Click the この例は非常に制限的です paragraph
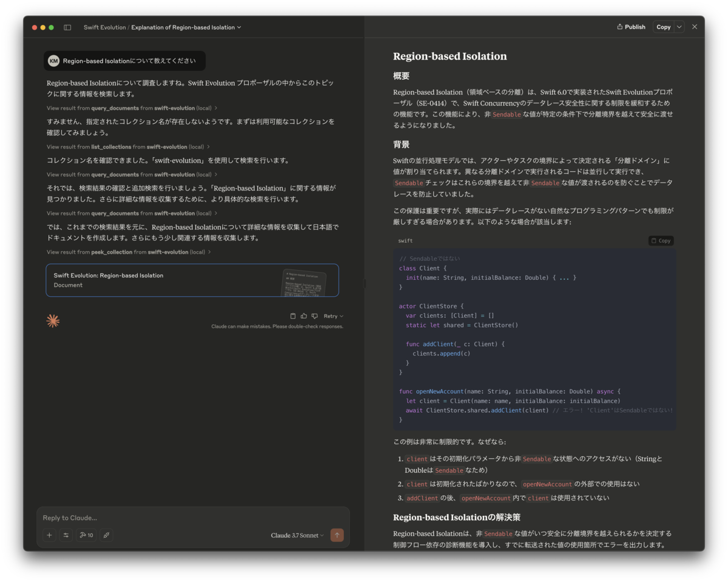Image resolution: width=728 pixels, height=582 pixels. (450, 442)
